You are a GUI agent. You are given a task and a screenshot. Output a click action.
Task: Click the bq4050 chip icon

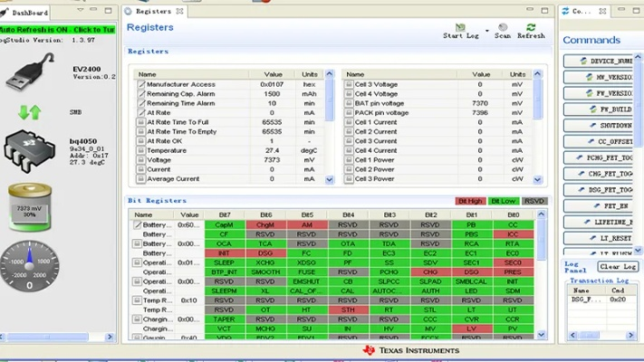click(x=30, y=148)
